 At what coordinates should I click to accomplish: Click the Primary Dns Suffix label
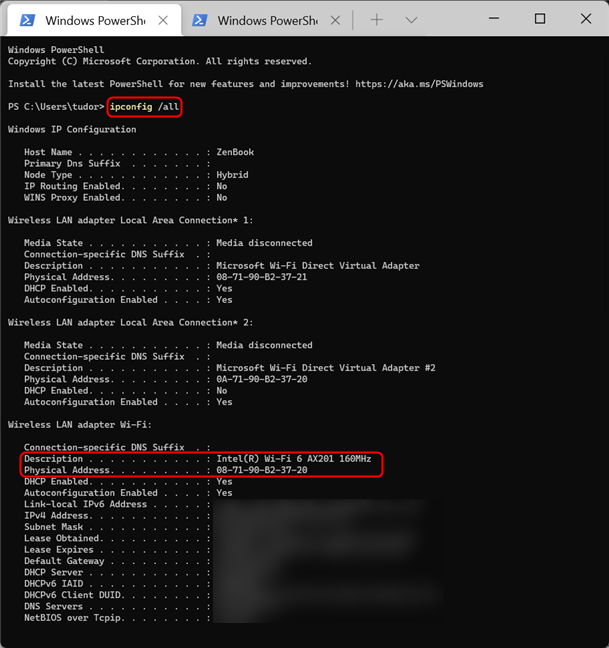point(72,163)
